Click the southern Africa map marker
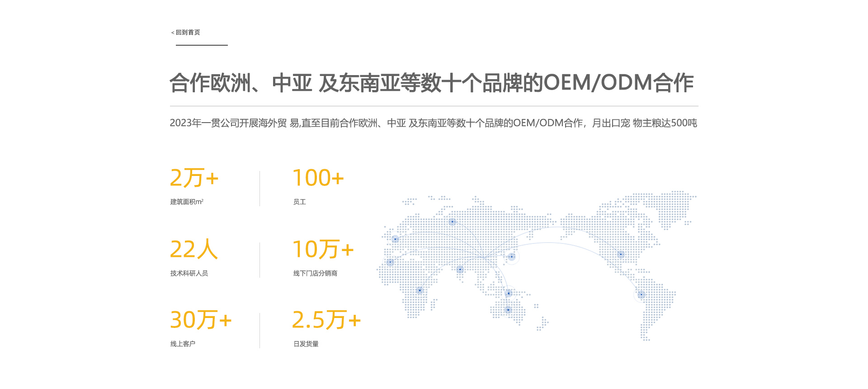Viewport: 868px width, 389px height. pyautogui.click(x=420, y=290)
